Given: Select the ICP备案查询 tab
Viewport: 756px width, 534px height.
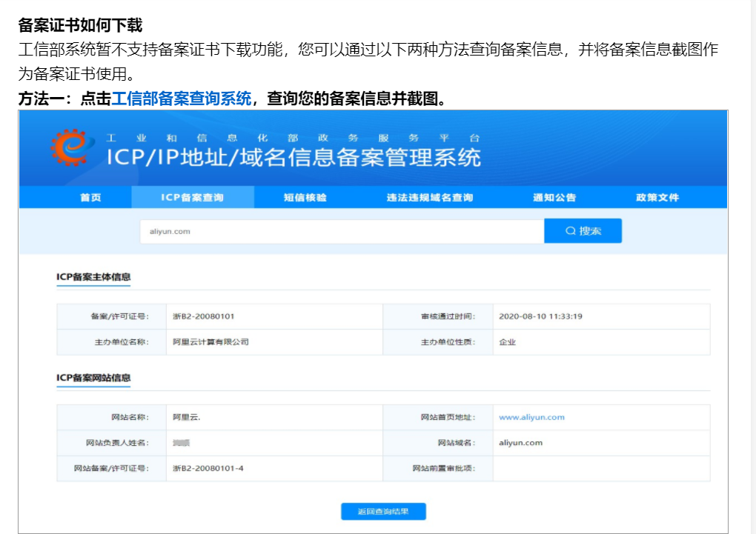Looking at the screenshot, I should 193,198.
